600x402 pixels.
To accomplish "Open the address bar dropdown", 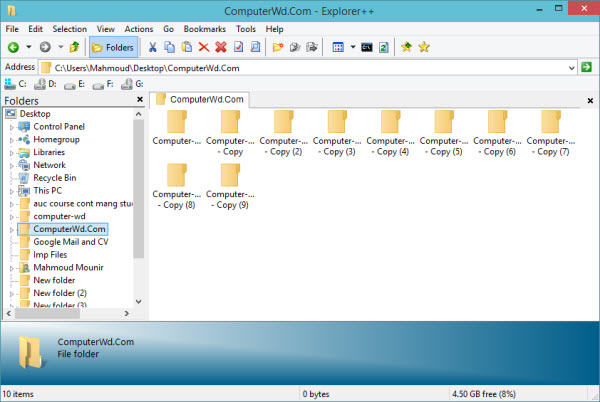I will coord(571,68).
